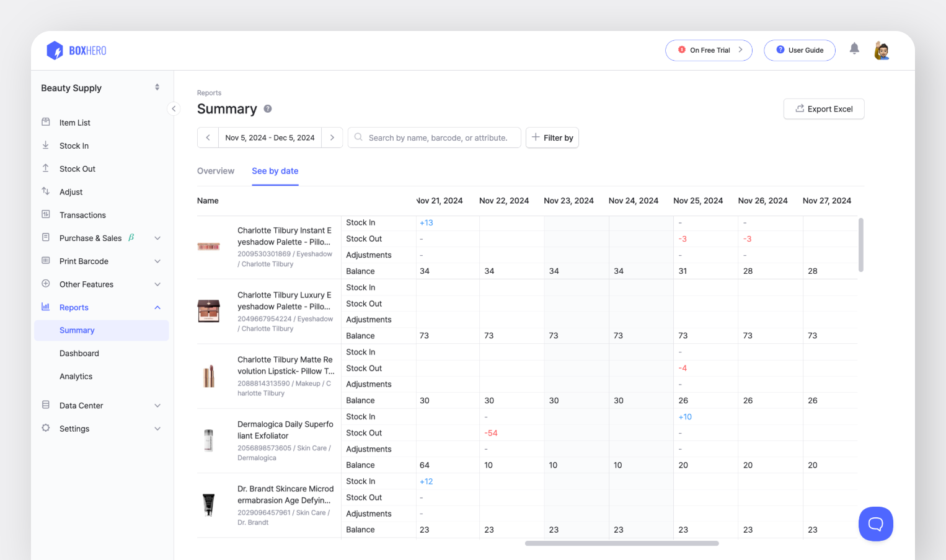Click the notification bell icon

click(854, 49)
